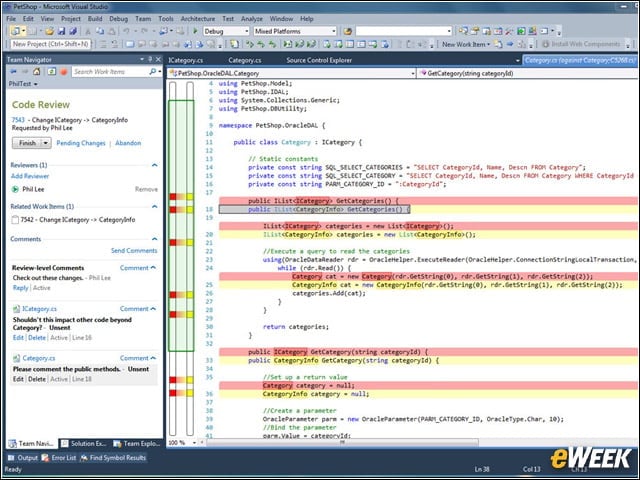This screenshot has height=480, width=640.
Task: Switch to the Source Control Explorer tab
Action: pyautogui.click(x=319, y=60)
